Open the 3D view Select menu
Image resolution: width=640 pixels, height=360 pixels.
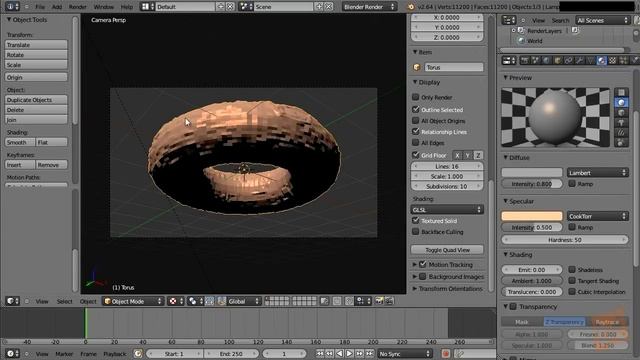click(64, 301)
